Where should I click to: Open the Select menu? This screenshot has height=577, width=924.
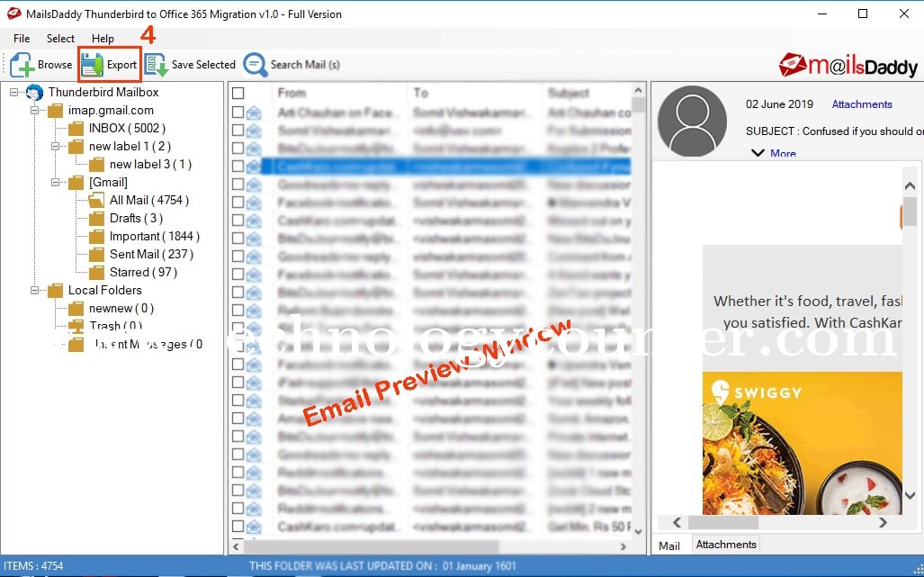point(60,39)
